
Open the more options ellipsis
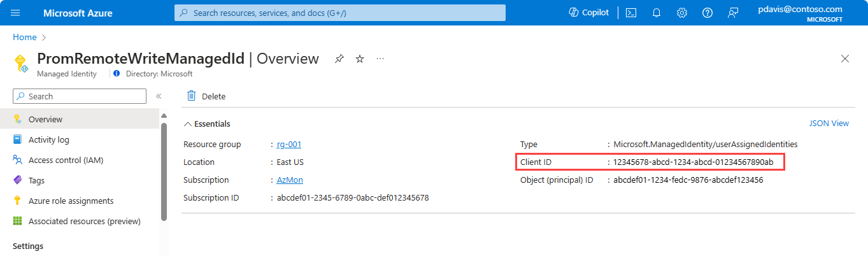[x=380, y=59]
